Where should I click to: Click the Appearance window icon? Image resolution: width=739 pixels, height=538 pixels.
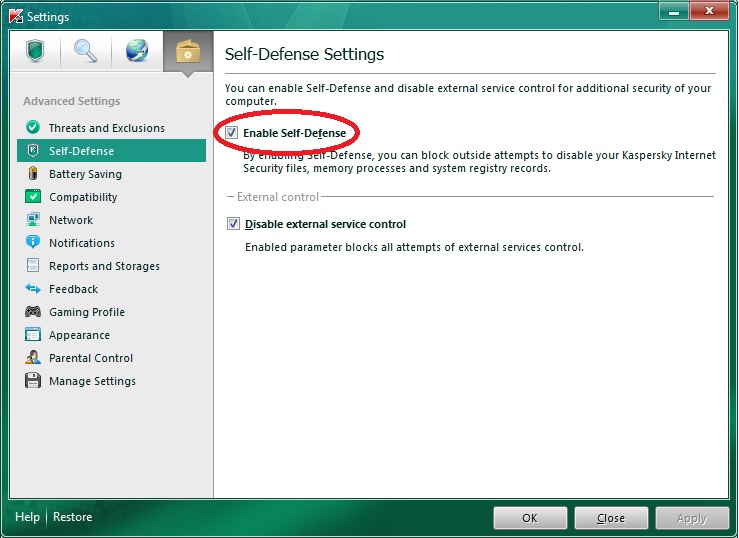coord(33,334)
